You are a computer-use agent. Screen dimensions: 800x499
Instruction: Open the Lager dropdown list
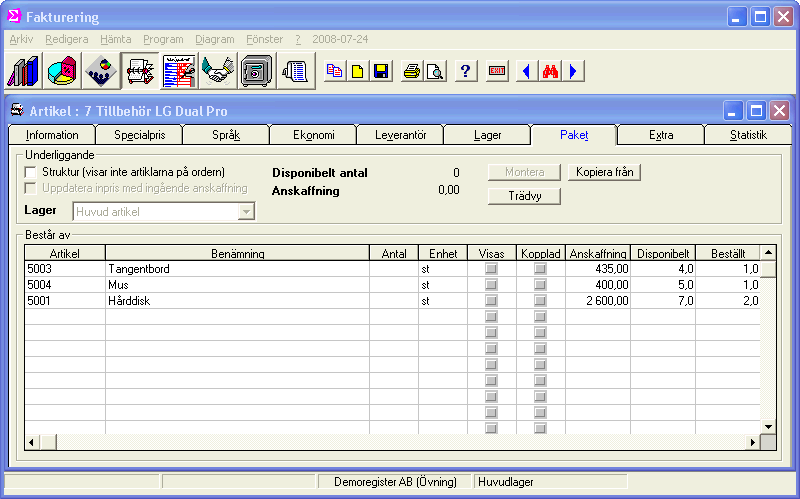246,211
